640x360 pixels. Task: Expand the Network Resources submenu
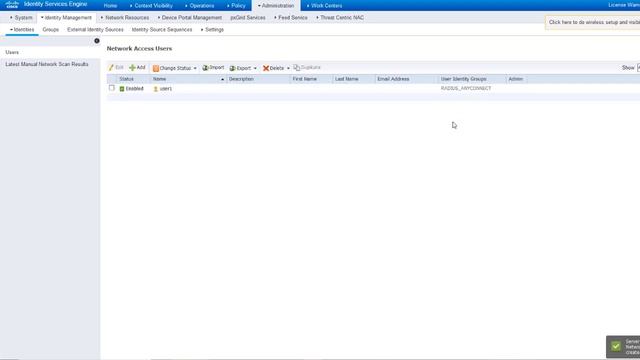(x=124, y=18)
